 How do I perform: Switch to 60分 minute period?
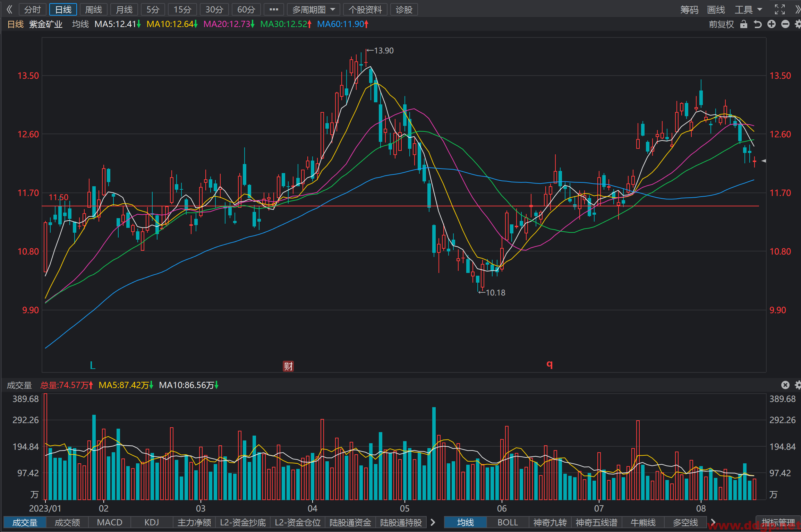246,9
